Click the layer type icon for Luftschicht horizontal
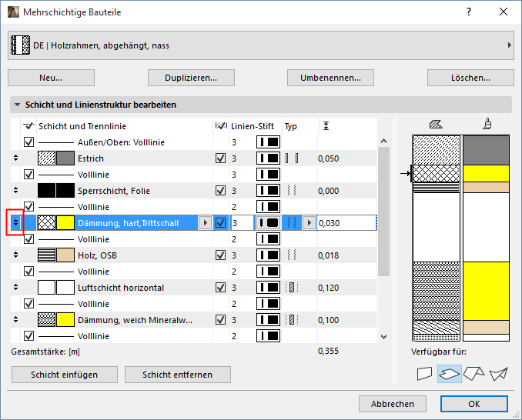This screenshot has width=522, height=420. [292, 288]
